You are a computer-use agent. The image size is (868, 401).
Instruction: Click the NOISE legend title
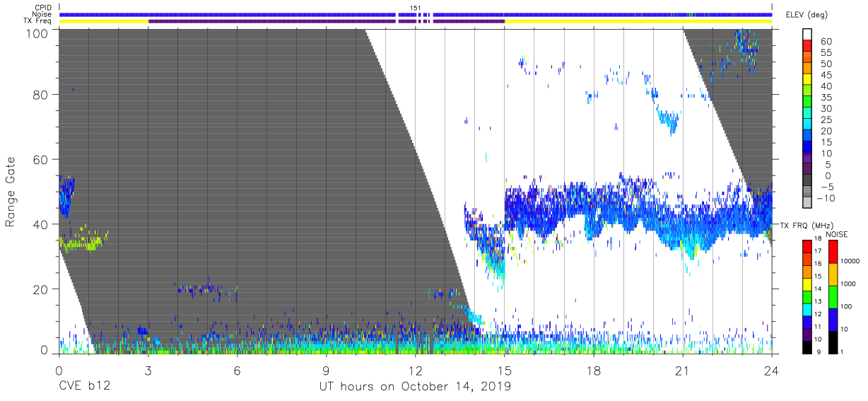click(x=837, y=233)
